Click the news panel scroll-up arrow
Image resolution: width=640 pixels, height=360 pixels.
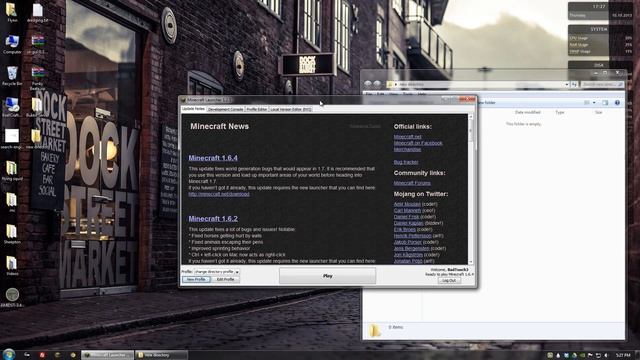pos(471,117)
